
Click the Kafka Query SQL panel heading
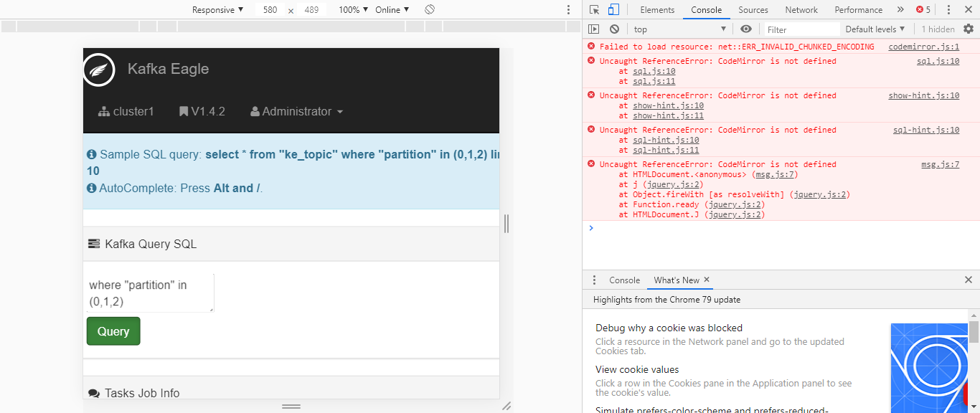291,244
